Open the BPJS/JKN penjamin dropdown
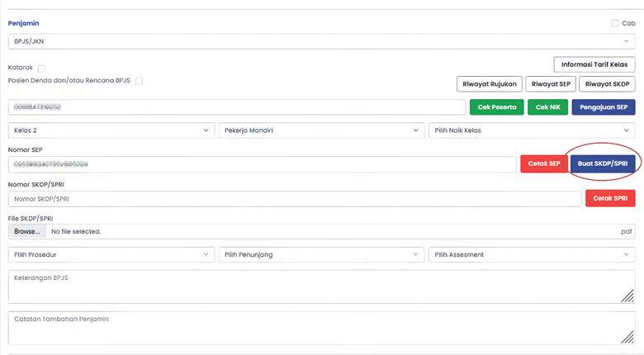 coord(321,40)
